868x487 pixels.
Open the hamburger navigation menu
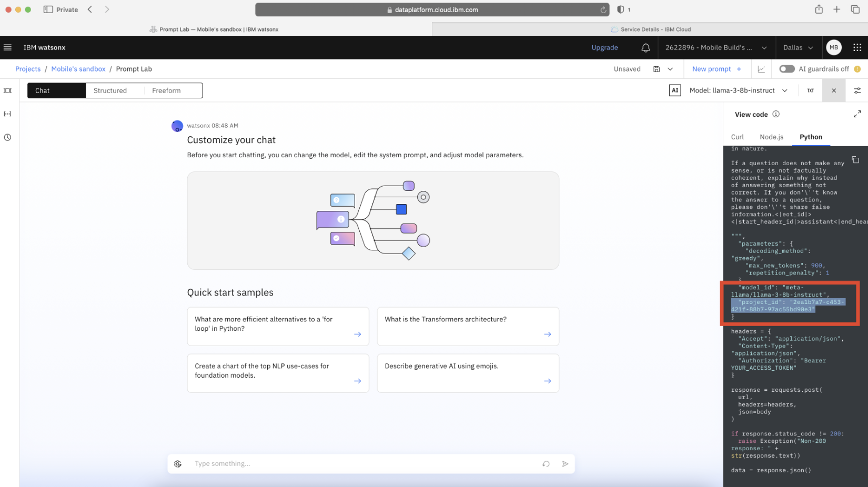click(7, 47)
